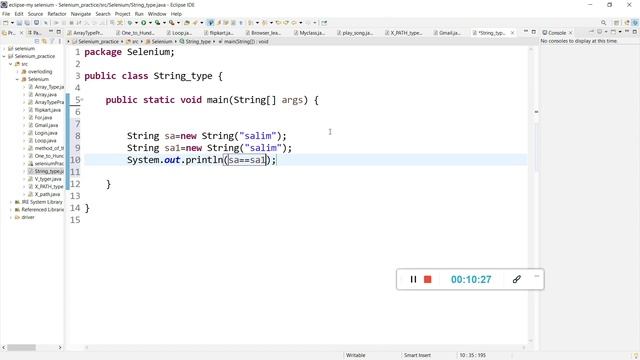Viewport: 640px width, 360px height.
Task: Minimize the Package Explorer view
Action: click(x=51, y=32)
